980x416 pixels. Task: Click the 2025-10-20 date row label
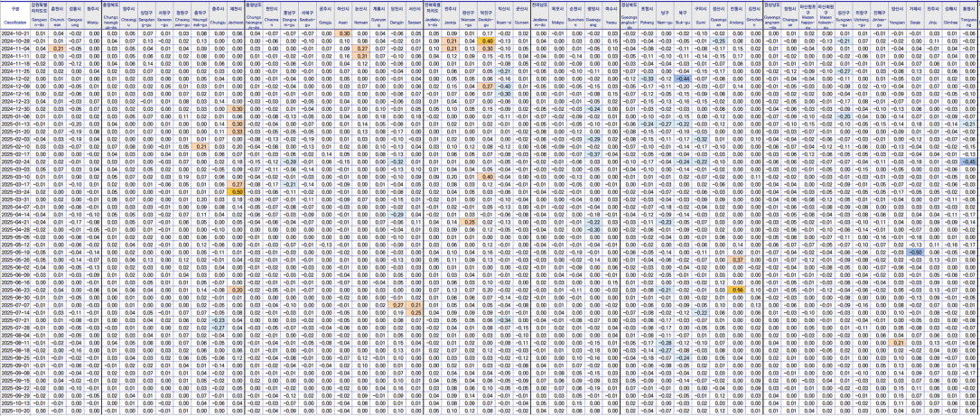pos(14,411)
